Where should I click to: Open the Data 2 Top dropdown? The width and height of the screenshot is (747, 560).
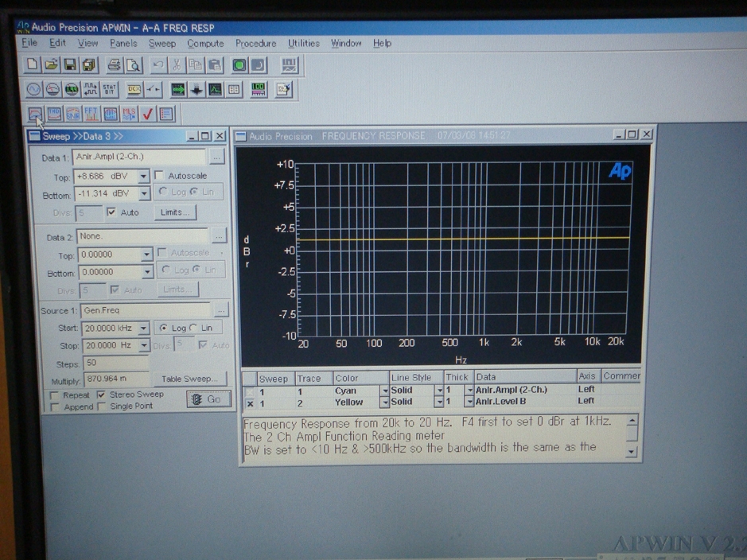pos(146,255)
